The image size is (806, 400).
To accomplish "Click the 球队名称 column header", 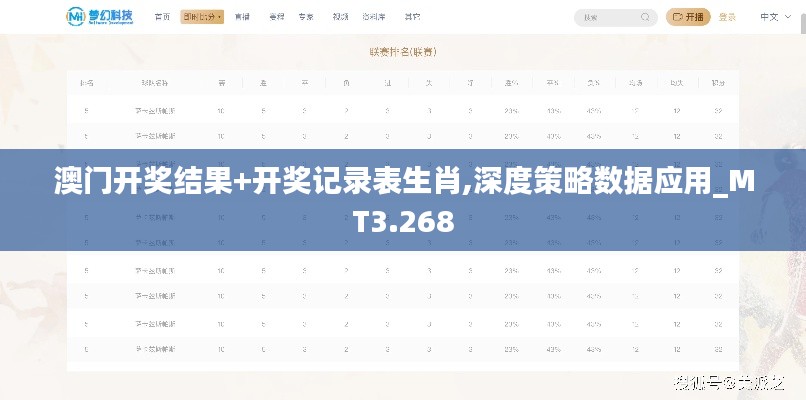I will [x=154, y=83].
